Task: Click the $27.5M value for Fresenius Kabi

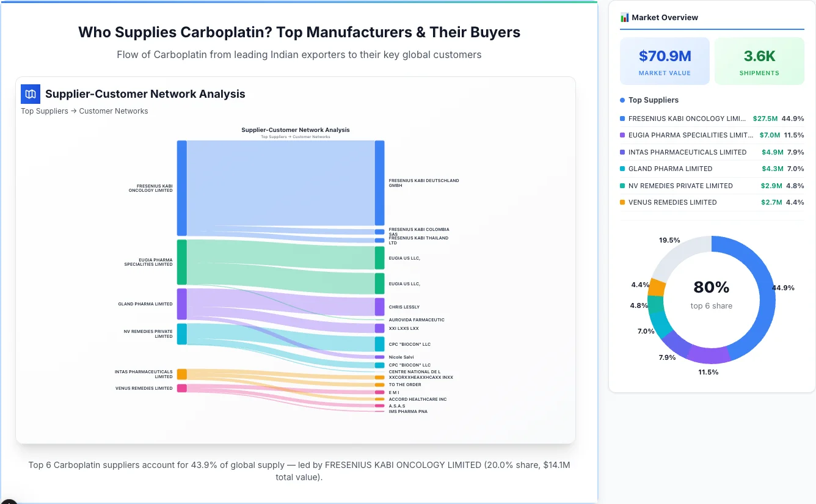Action: click(765, 119)
